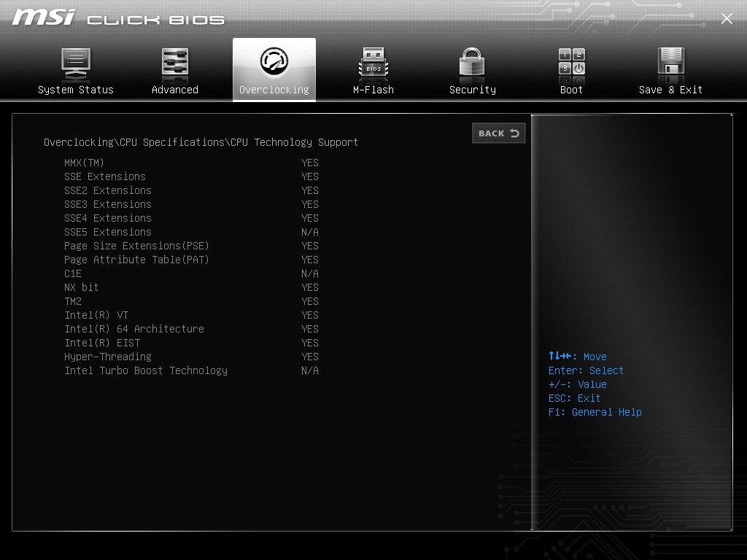747x560 pixels.
Task: Click the 'Move' arrow keys help line
Action: click(578, 357)
